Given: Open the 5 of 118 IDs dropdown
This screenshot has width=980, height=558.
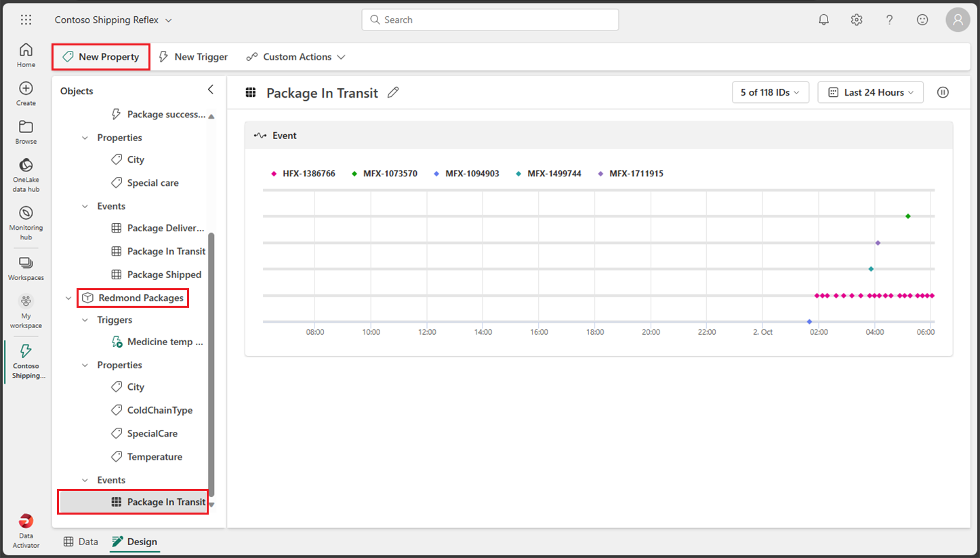Looking at the screenshot, I should coord(771,92).
